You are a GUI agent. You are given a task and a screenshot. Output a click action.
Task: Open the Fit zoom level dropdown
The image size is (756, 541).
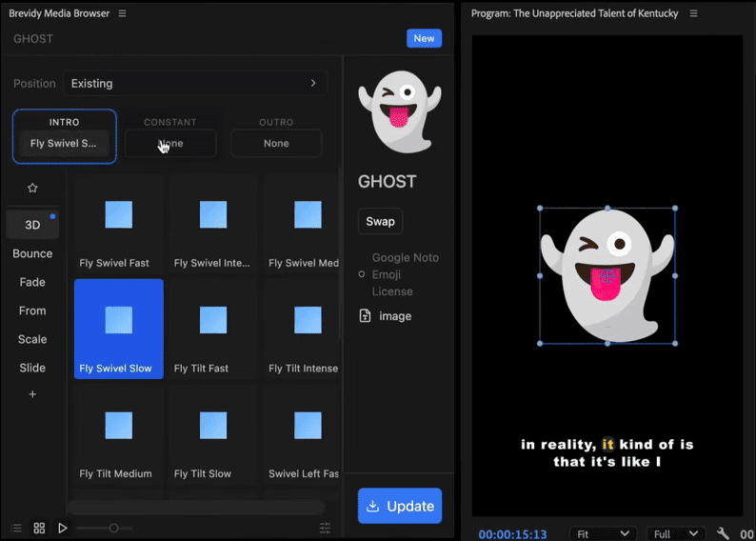point(603,533)
